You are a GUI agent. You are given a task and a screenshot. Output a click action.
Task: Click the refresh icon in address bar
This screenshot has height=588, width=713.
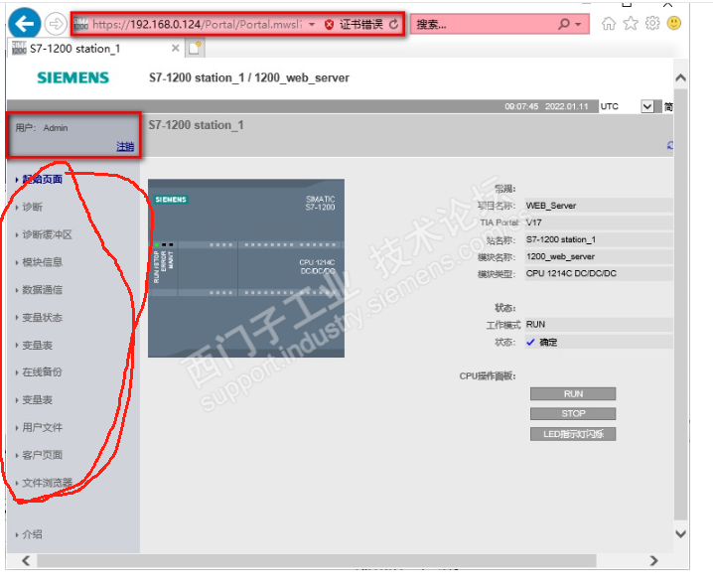(394, 24)
